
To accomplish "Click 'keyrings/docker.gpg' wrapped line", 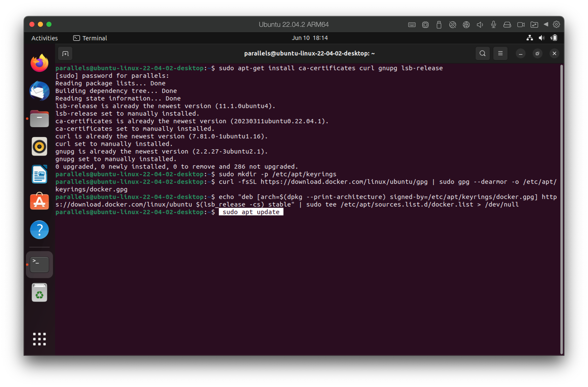I will [x=91, y=189].
